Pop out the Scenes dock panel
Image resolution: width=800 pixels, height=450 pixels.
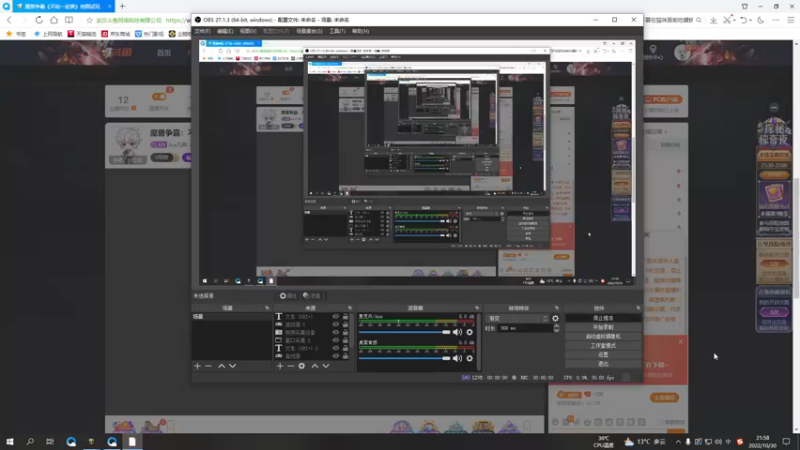point(267,308)
